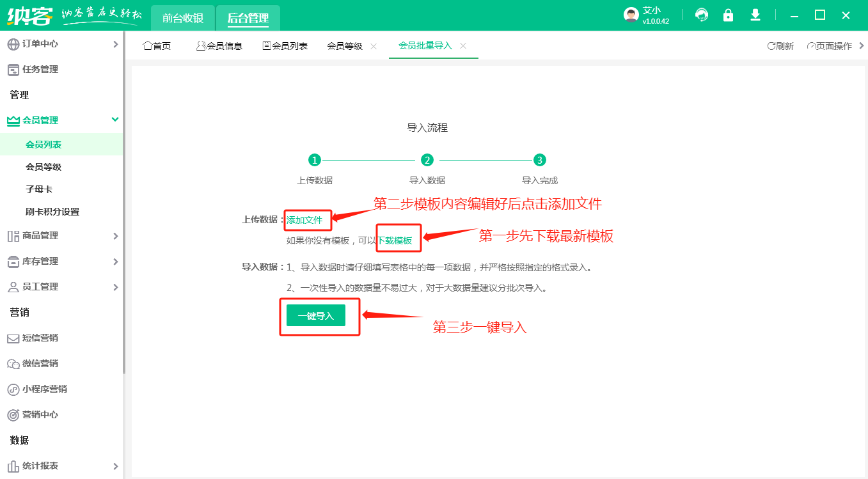Expand the 统计报表 menu
868x479 pixels.
pos(40,466)
